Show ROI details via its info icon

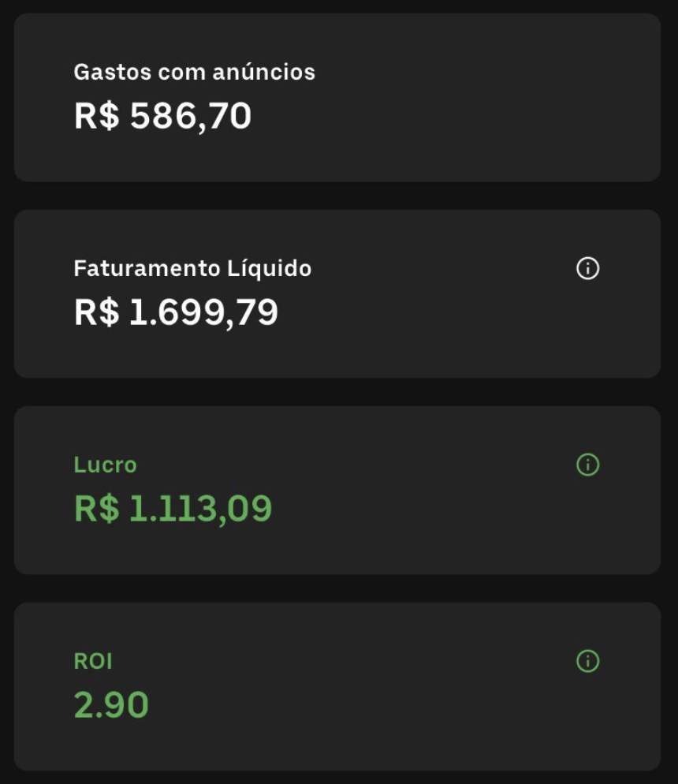click(x=587, y=661)
